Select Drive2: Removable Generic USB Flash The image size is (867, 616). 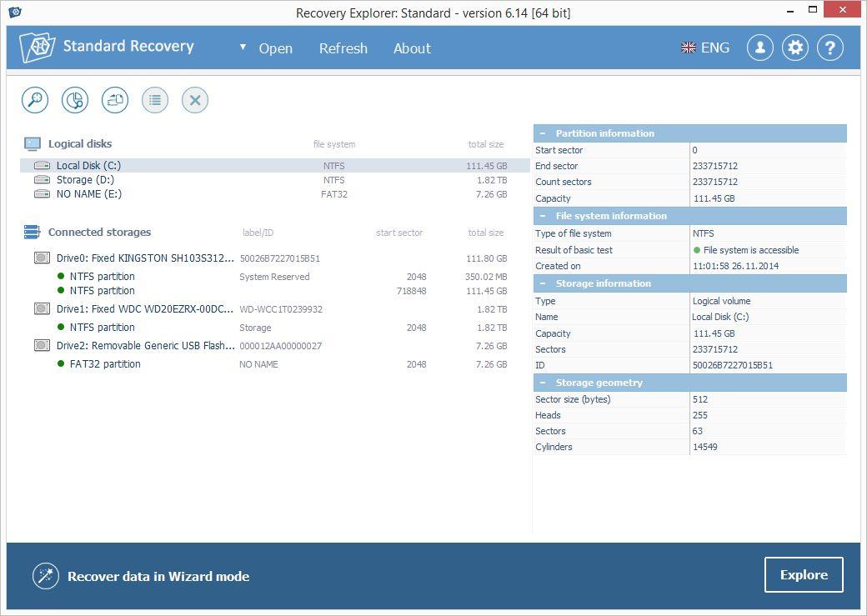[x=274, y=346]
